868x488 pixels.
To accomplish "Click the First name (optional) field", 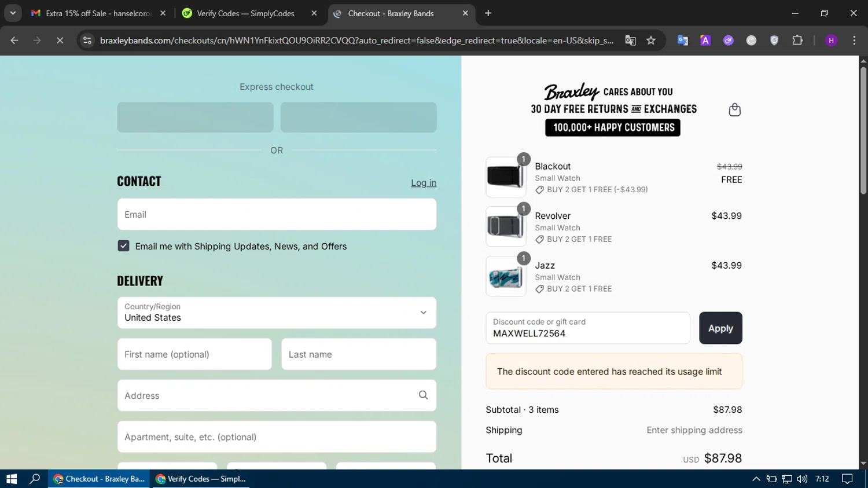I will [194, 354].
